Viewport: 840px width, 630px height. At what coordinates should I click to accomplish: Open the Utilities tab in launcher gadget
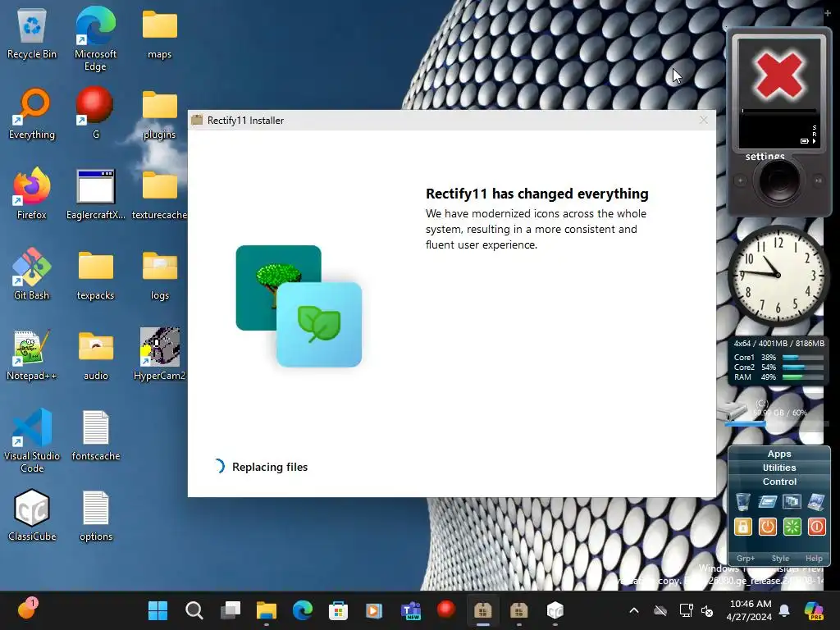pyautogui.click(x=779, y=468)
